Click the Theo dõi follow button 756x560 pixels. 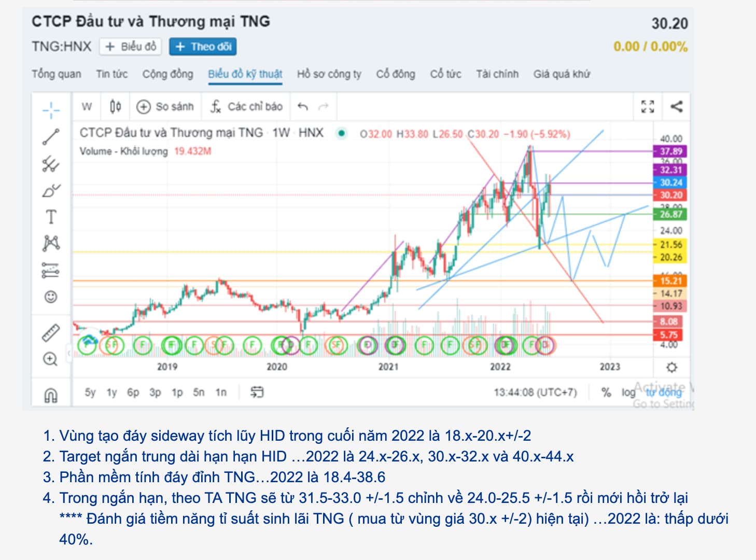[203, 47]
